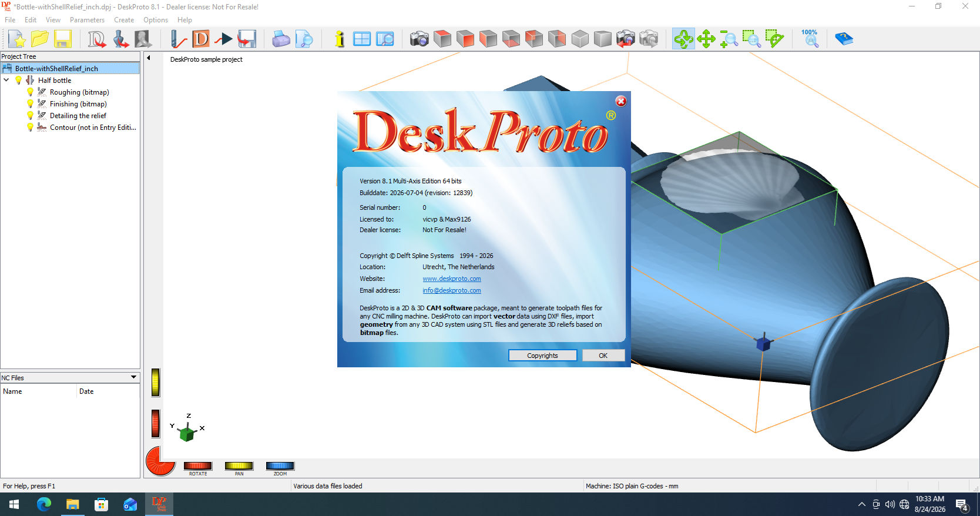Click the yellow information icon
This screenshot has height=516, width=980.
340,39
